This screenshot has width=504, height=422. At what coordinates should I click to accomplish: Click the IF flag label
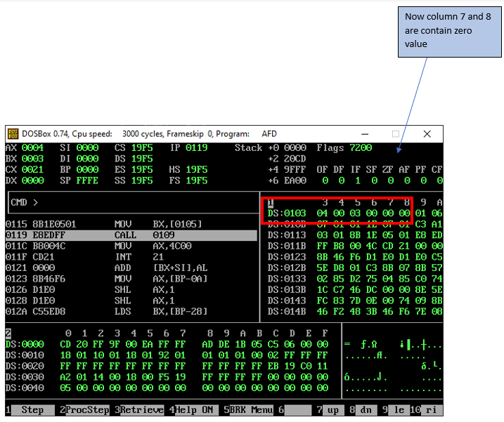tap(356, 170)
